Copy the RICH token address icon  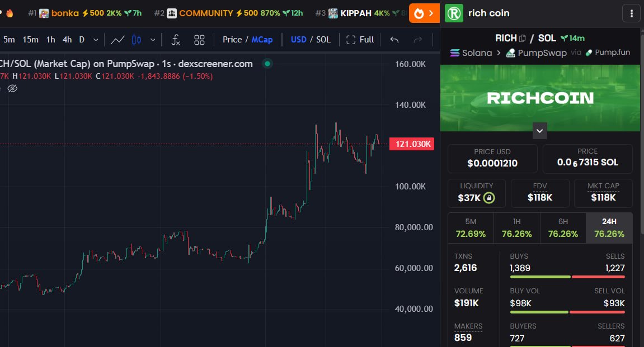click(x=523, y=39)
